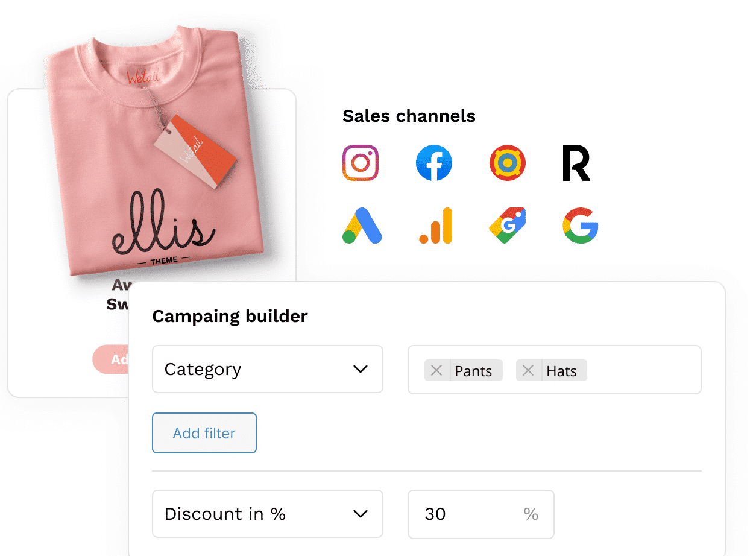Image resolution: width=756 pixels, height=556 pixels.
Task: Open the Instagram sales channel icon
Action: click(361, 163)
